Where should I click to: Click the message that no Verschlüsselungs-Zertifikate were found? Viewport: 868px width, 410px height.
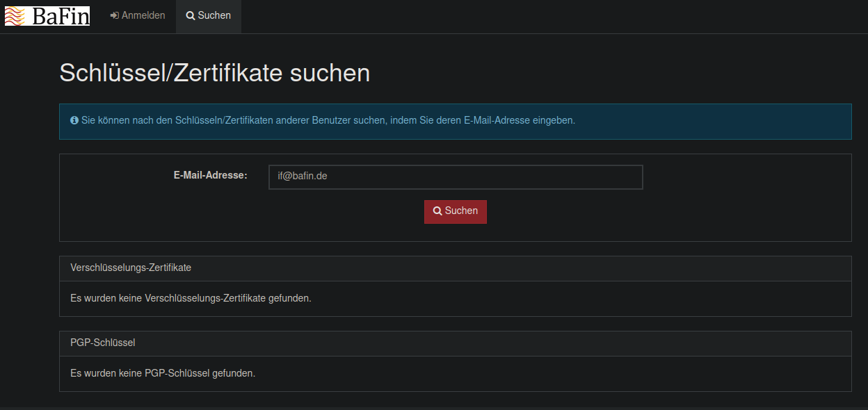coord(191,298)
